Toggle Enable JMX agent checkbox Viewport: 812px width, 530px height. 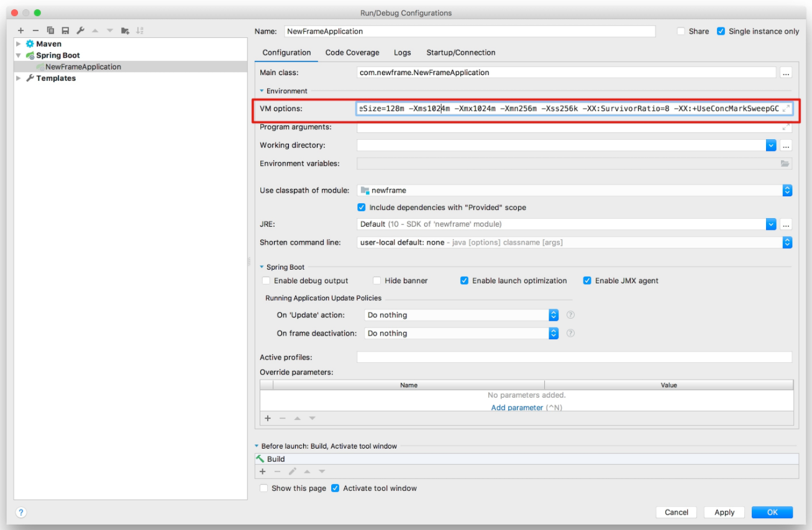pos(587,281)
